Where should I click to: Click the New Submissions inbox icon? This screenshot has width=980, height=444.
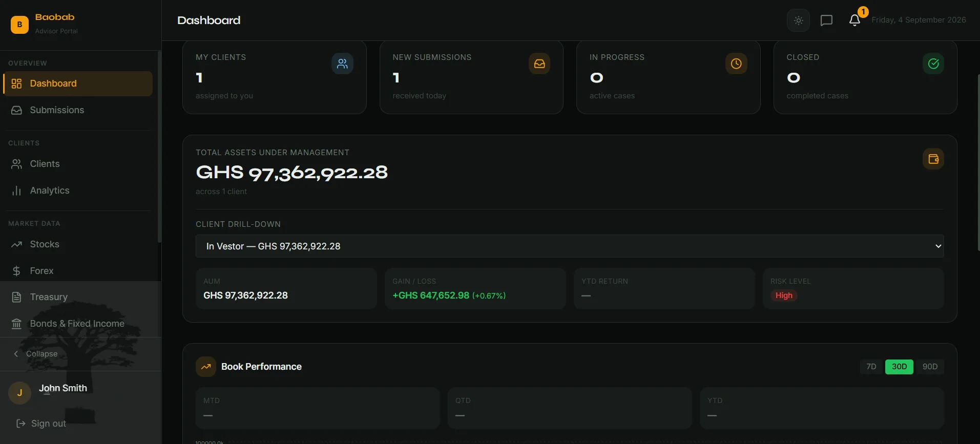pos(539,64)
